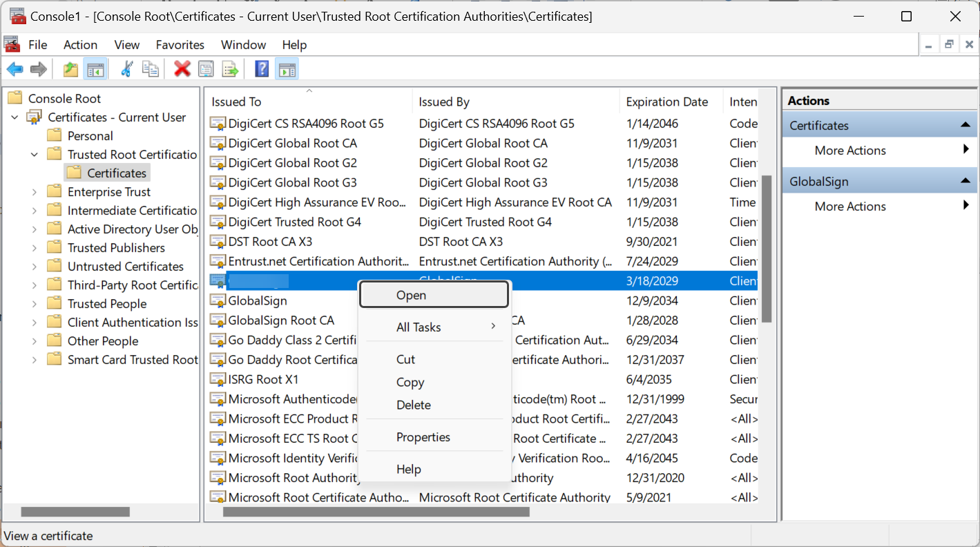Select the DigiCert Global Root G2 row
This screenshot has height=547, width=980.
pyautogui.click(x=483, y=163)
